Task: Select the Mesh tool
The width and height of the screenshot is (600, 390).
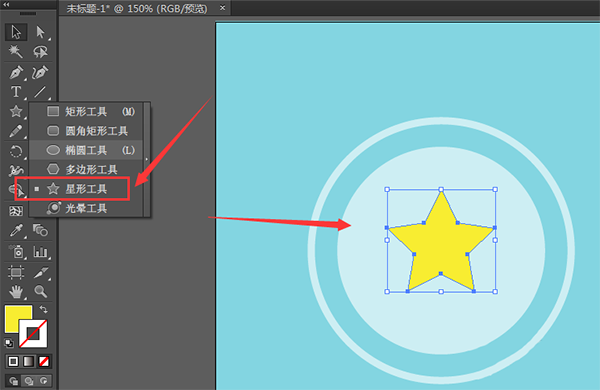Action: (x=16, y=211)
